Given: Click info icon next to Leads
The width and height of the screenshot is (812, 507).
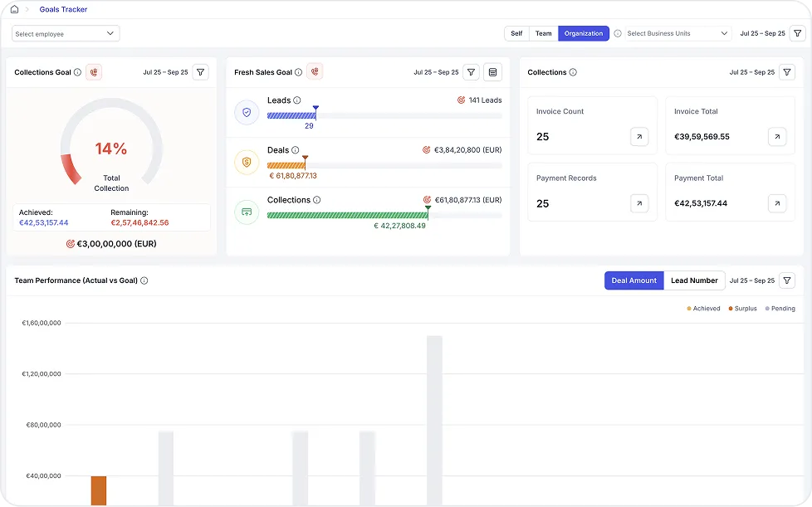Looking at the screenshot, I should coord(297,100).
